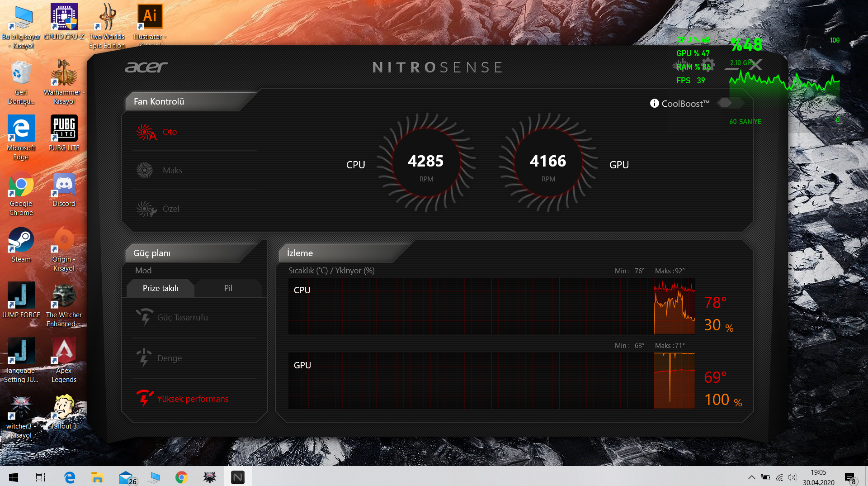
Task: Choose Güç Tasarrufu power plan label
Action: click(x=183, y=318)
